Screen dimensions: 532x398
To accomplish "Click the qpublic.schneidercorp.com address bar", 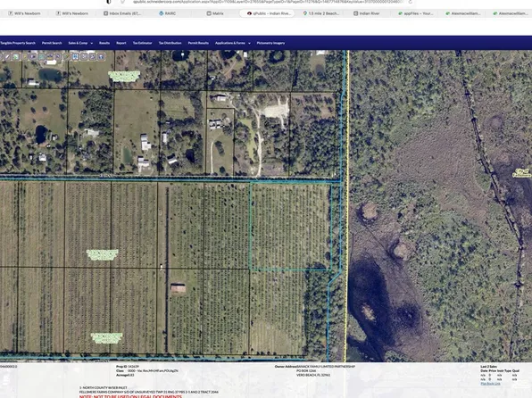I will pos(268,2).
